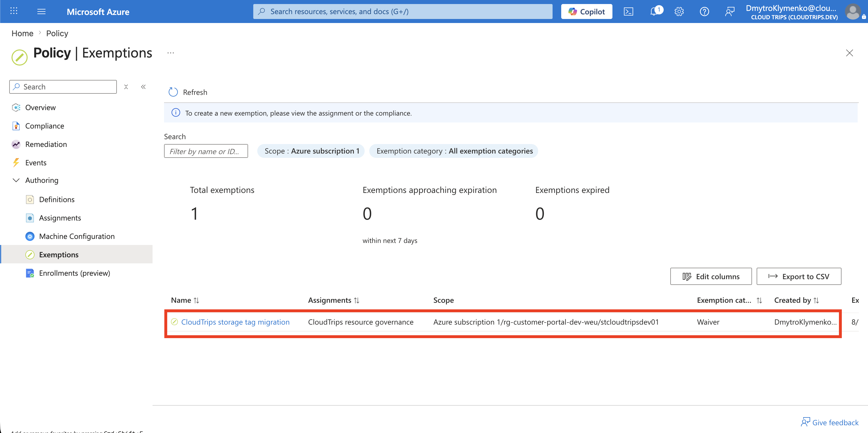Refresh the exemptions list

[188, 92]
